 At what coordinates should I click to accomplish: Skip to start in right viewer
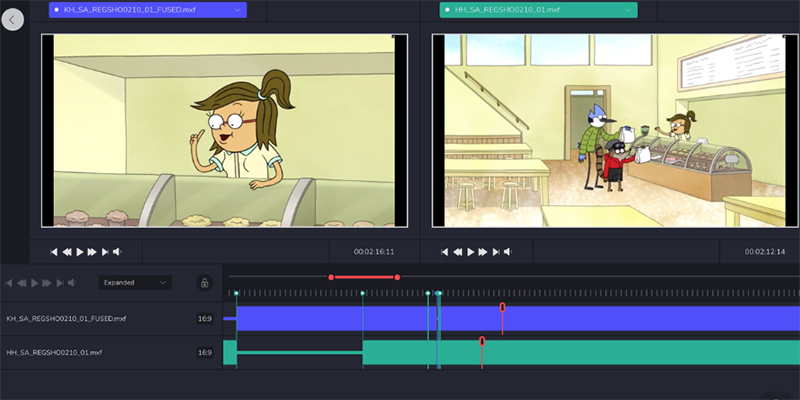coord(445,252)
